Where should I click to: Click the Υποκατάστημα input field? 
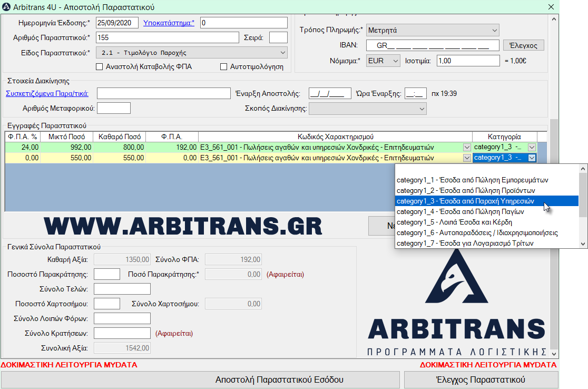pos(244,23)
